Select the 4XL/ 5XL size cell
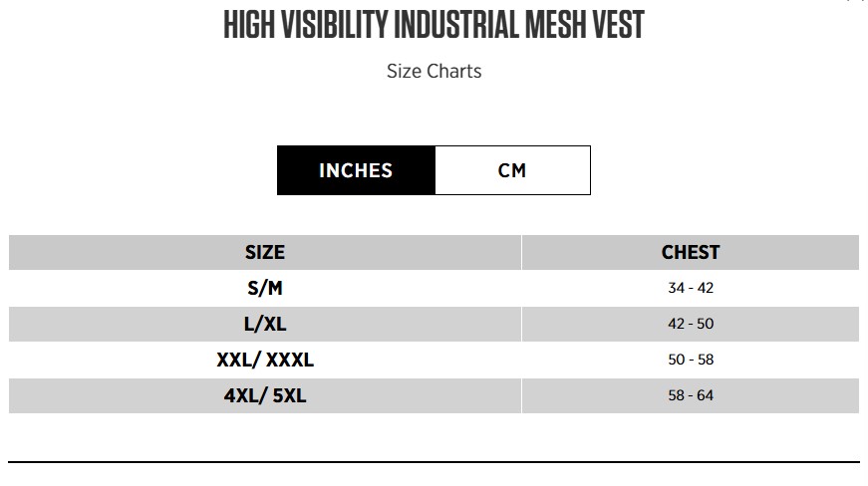Screen dimensions: 868x486 pyautogui.click(x=265, y=395)
